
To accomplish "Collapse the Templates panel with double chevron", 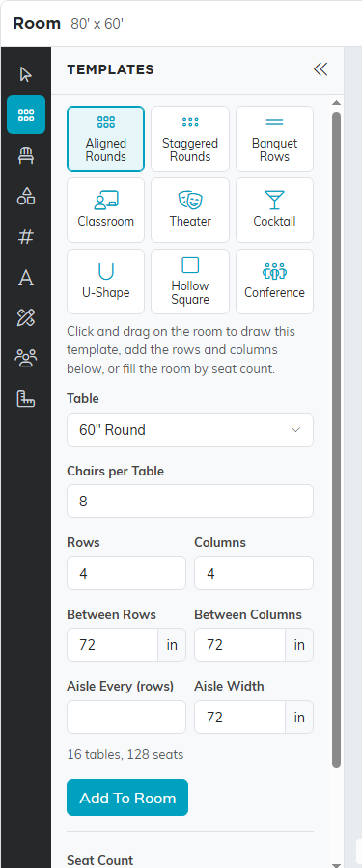I will [320, 69].
